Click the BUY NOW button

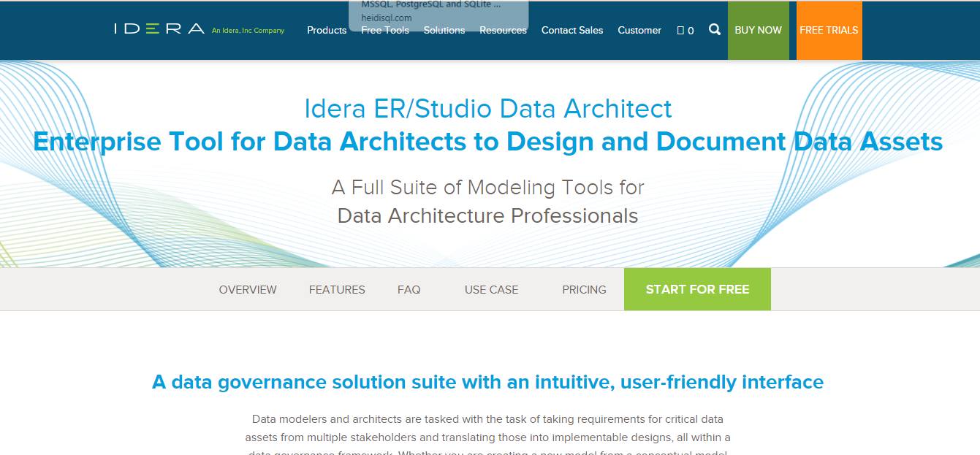coord(759,30)
